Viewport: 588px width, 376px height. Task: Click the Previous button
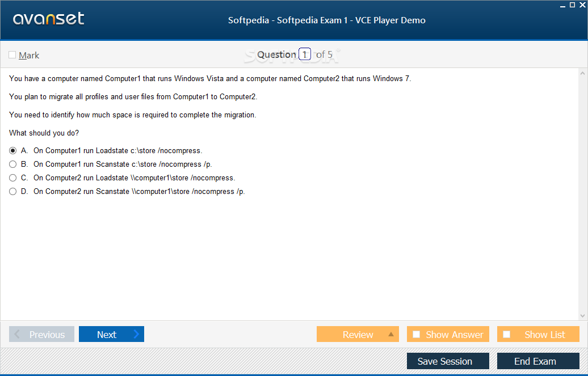[41, 334]
